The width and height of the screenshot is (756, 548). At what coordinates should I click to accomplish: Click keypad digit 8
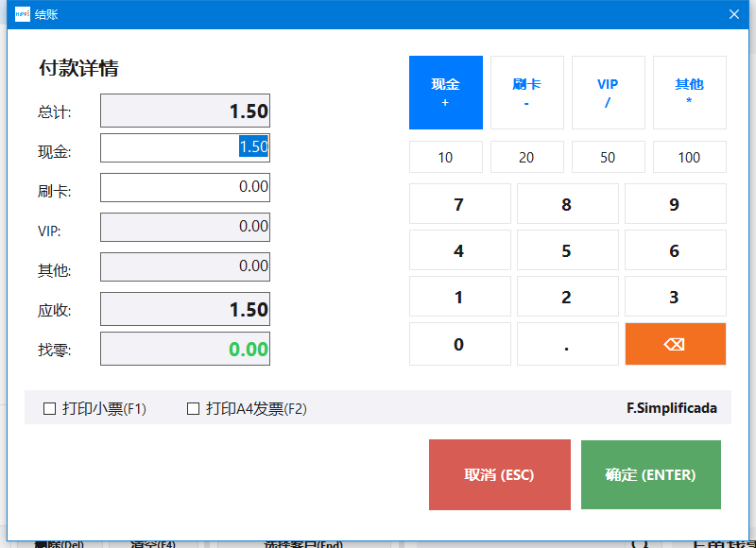pos(568,204)
